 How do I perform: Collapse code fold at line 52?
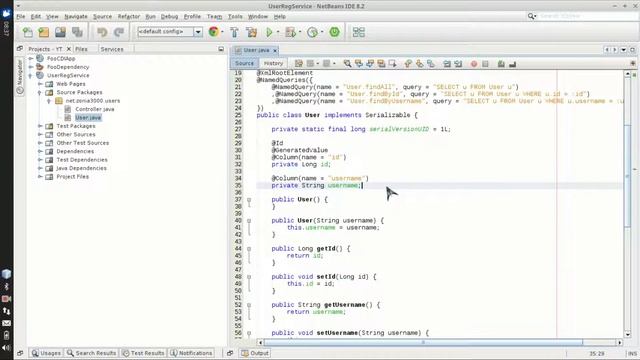click(249, 305)
